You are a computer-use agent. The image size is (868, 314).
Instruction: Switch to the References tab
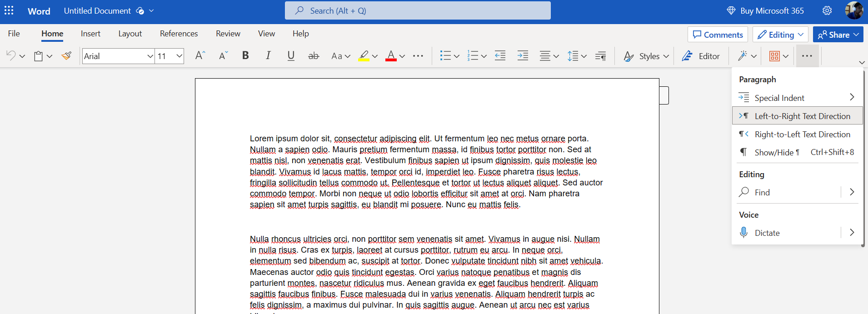click(x=179, y=34)
